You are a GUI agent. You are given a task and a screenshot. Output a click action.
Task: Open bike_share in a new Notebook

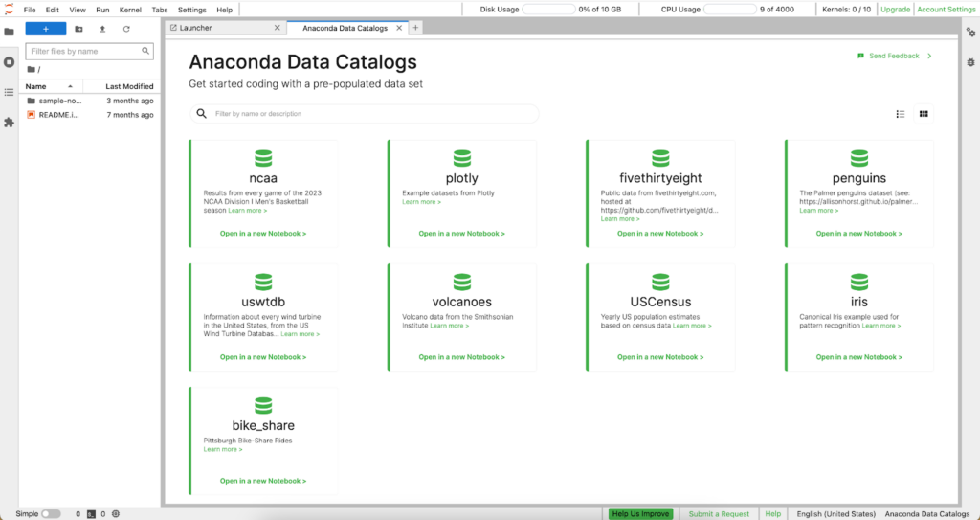point(263,481)
